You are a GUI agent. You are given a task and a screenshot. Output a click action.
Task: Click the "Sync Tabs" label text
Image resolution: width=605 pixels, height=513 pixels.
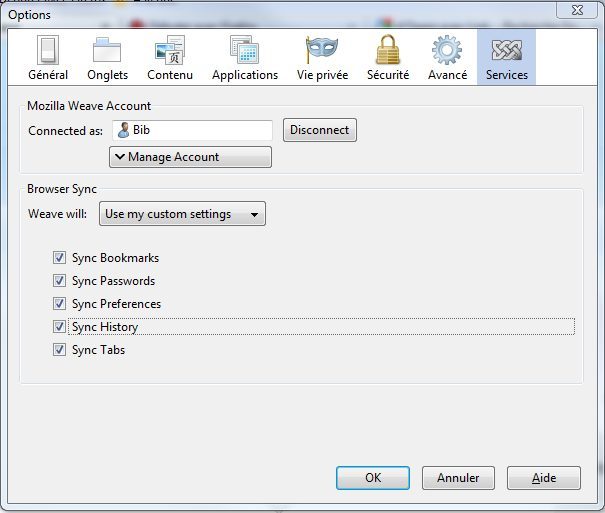(x=98, y=350)
